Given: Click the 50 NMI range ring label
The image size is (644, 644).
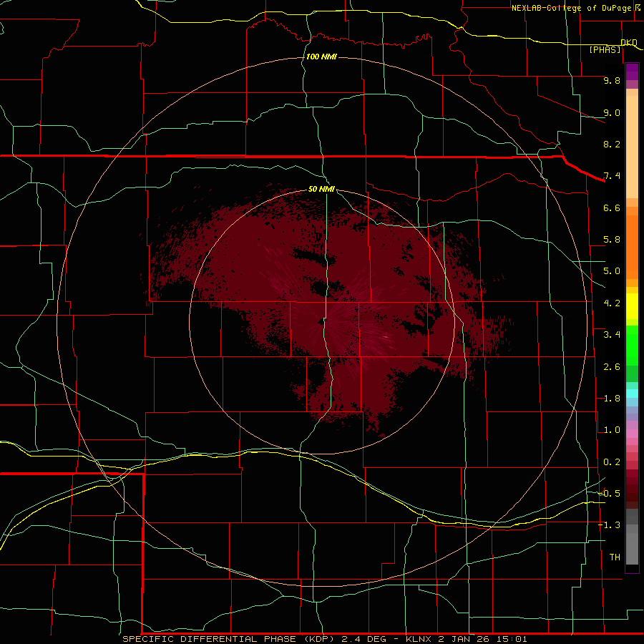Looking at the screenshot, I should 321,189.
